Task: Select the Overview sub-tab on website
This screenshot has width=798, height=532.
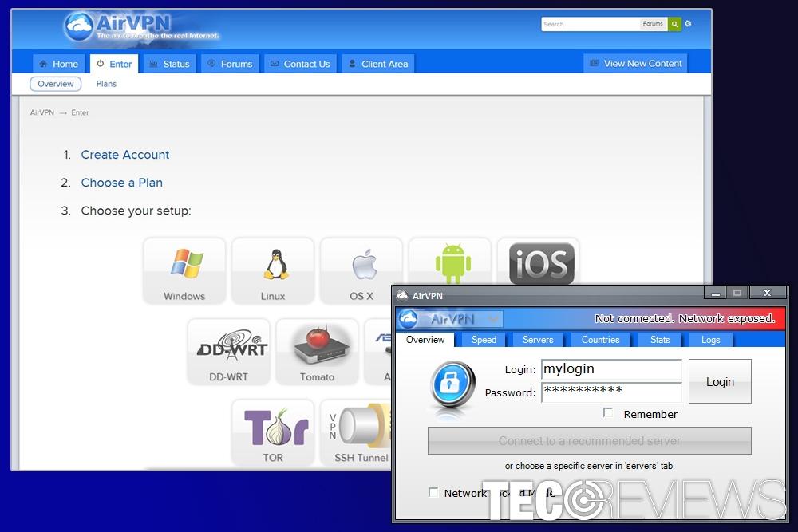Action: point(56,84)
